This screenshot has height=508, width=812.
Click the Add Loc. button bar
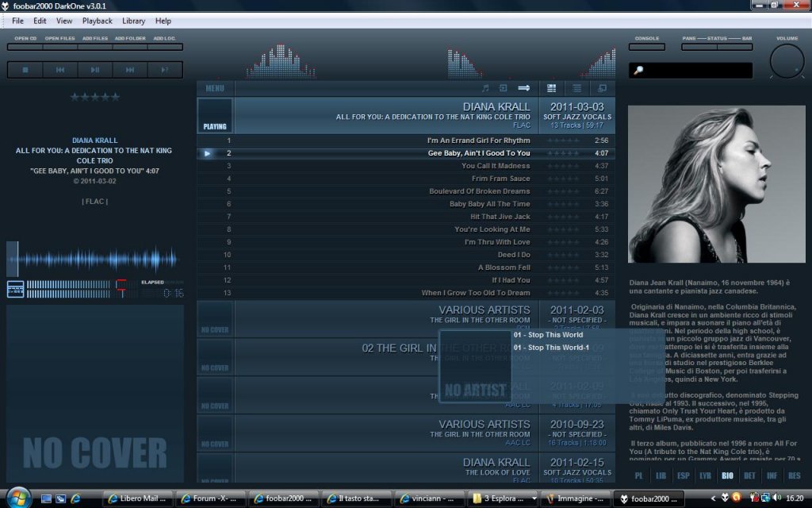coord(165,47)
